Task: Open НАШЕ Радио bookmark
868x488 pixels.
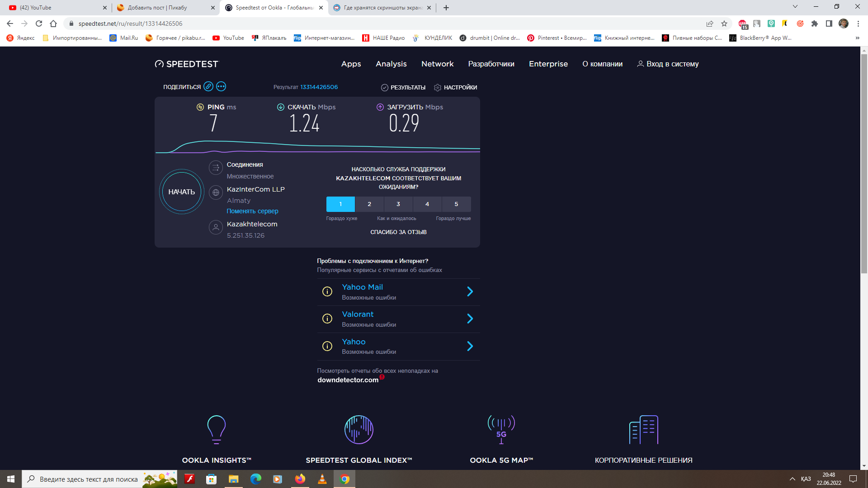Action: (x=383, y=38)
